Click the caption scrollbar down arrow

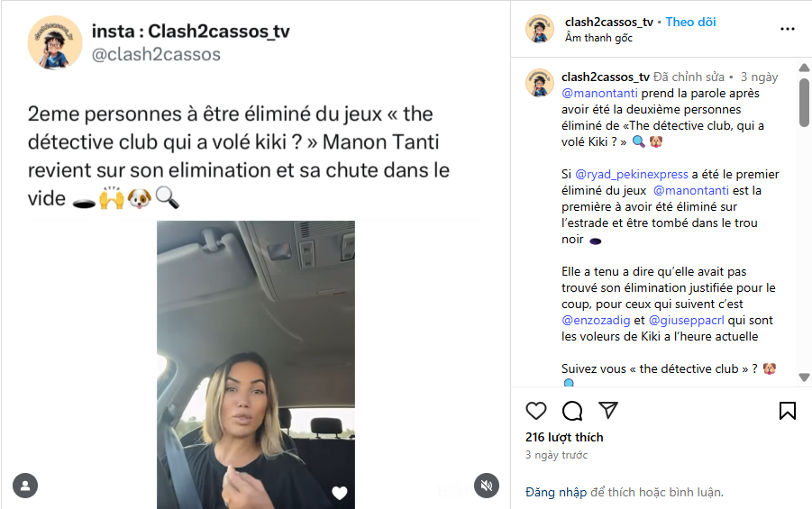[804, 377]
